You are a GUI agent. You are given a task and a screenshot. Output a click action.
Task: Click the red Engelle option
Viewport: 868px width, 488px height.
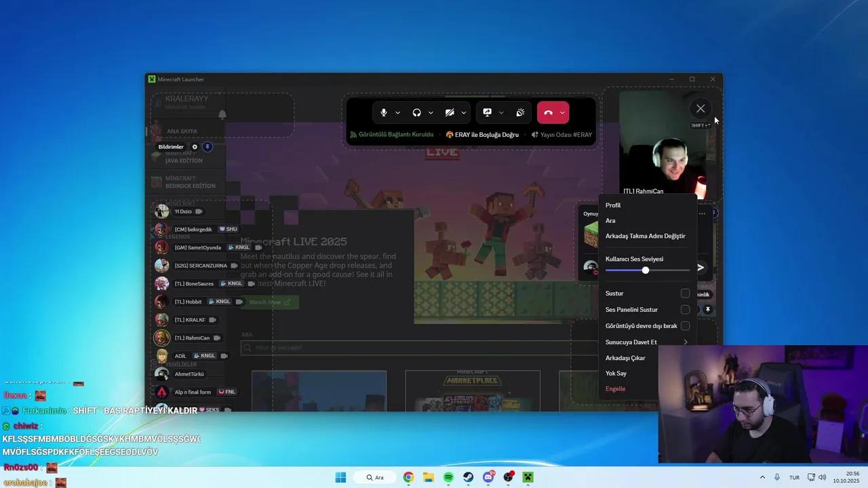(615, 389)
